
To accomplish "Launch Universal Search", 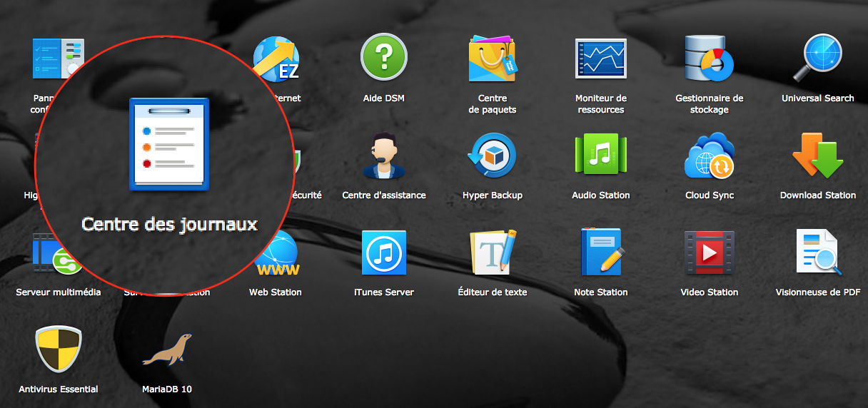I will click(817, 59).
